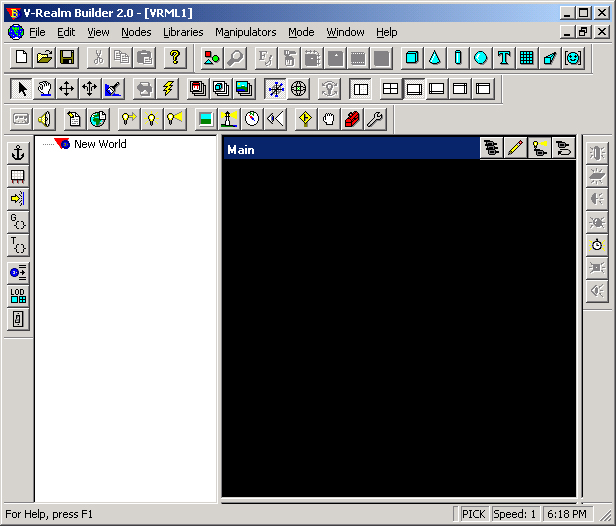Screen dimensions: 616x526
Task: Insert a Point Light bulb node
Action: pyautogui.click(x=152, y=119)
